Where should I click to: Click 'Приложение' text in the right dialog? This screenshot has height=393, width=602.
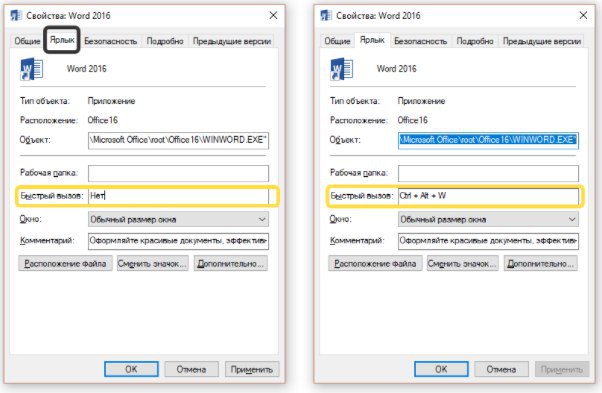click(421, 101)
